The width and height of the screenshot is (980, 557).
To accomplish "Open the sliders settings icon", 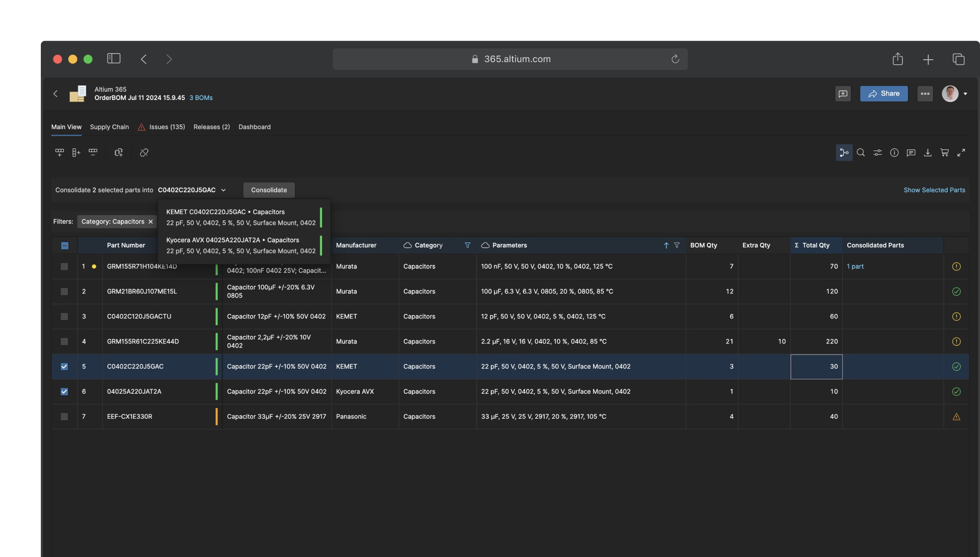I will click(877, 153).
